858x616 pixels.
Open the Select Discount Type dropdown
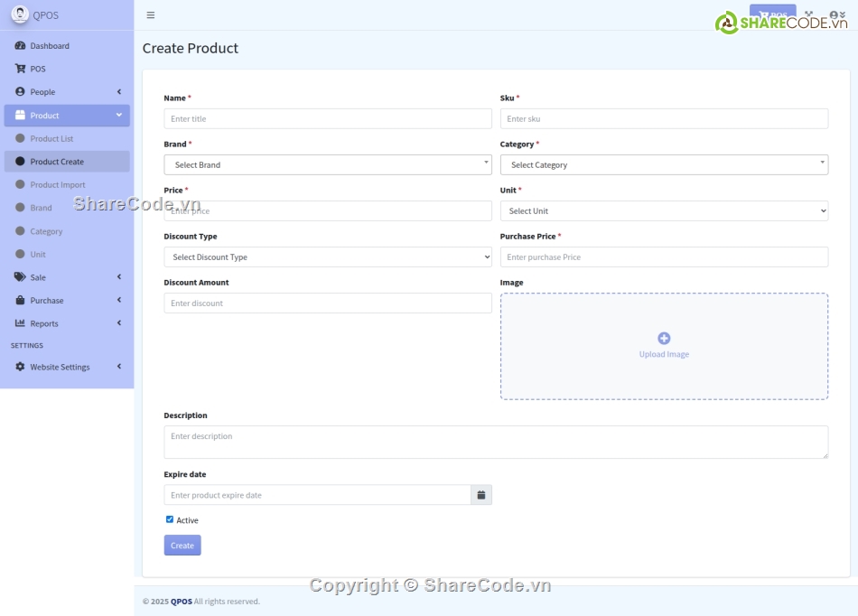tap(326, 257)
